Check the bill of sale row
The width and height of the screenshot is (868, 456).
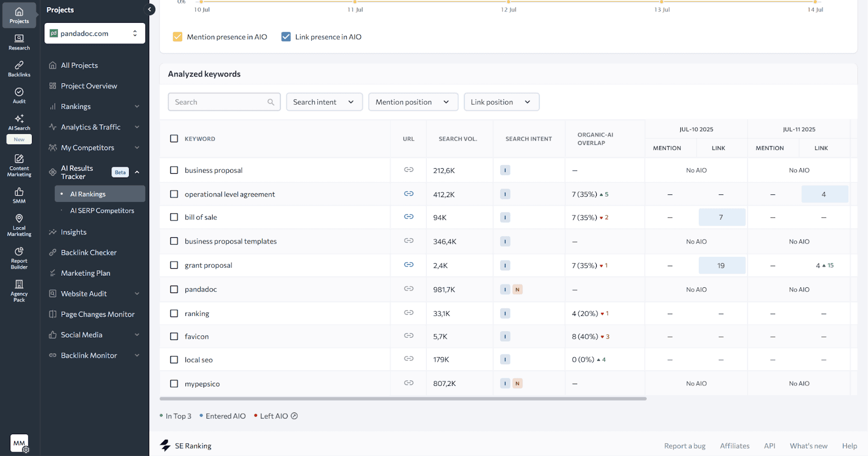click(174, 217)
